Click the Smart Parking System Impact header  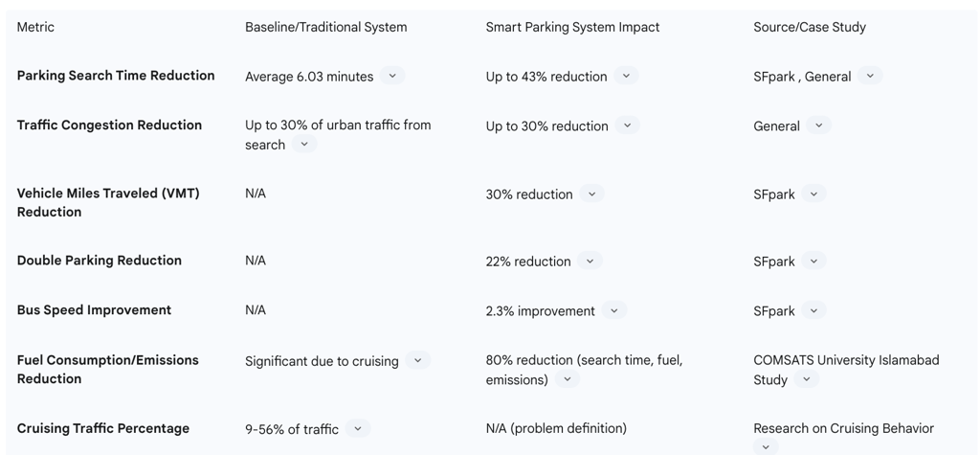tap(572, 27)
